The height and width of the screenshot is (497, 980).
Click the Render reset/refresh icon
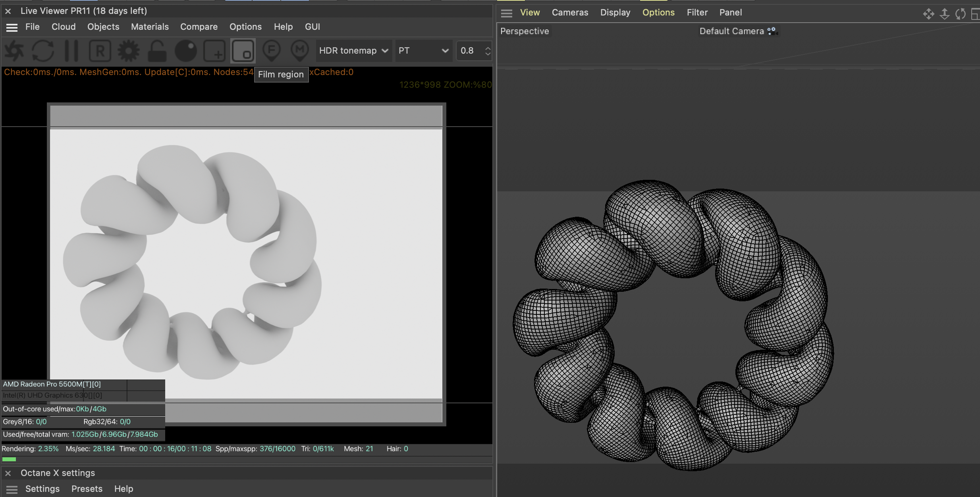click(x=43, y=50)
